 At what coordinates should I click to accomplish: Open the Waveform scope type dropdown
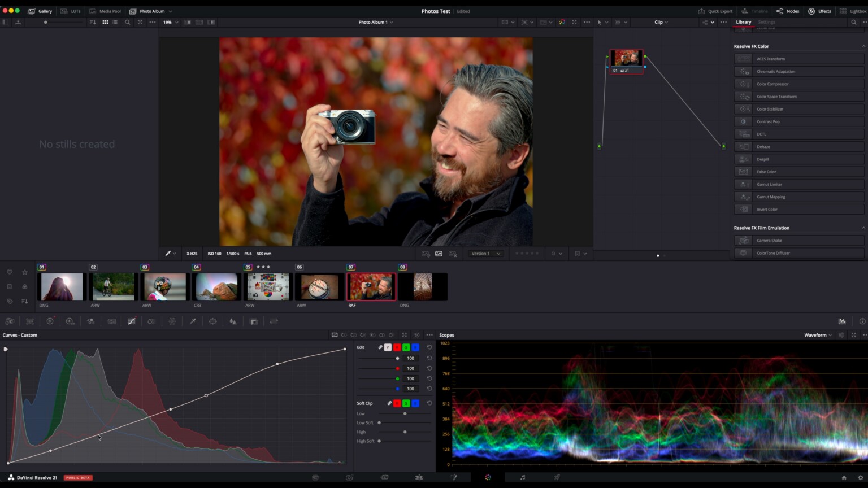pos(818,335)
